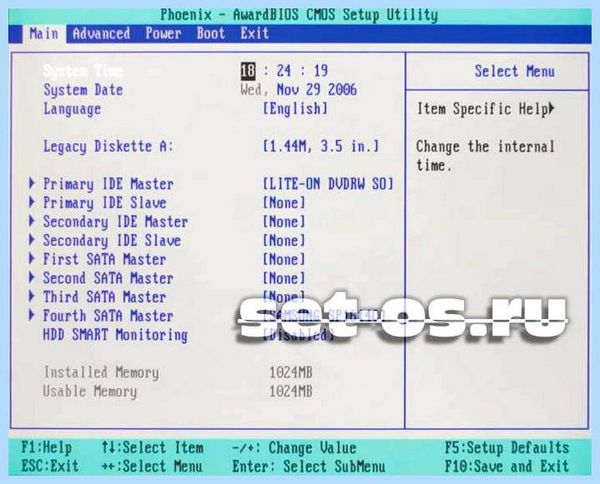Open the Power tab
Screen dimensions: 600x484
[163, 34]
